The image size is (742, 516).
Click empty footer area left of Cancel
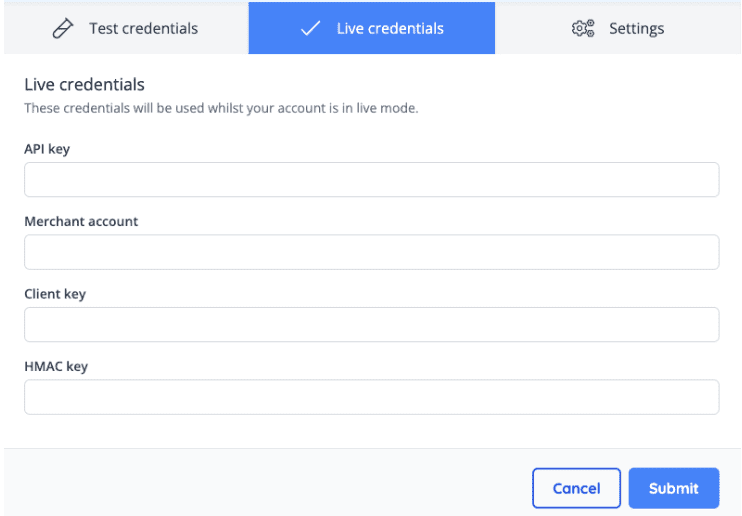pyautogui.click(x=260, y=488)
